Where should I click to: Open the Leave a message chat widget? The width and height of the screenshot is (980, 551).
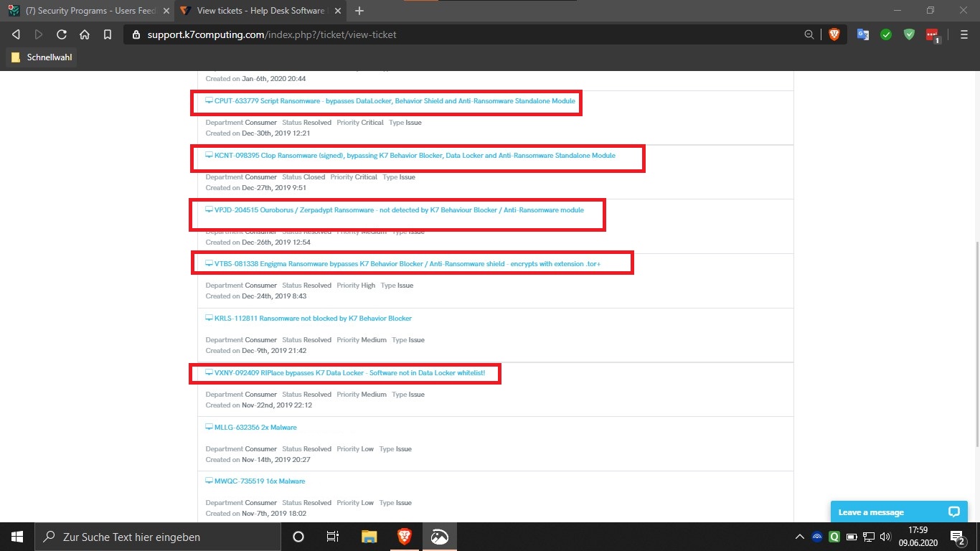tap(898, 512)
